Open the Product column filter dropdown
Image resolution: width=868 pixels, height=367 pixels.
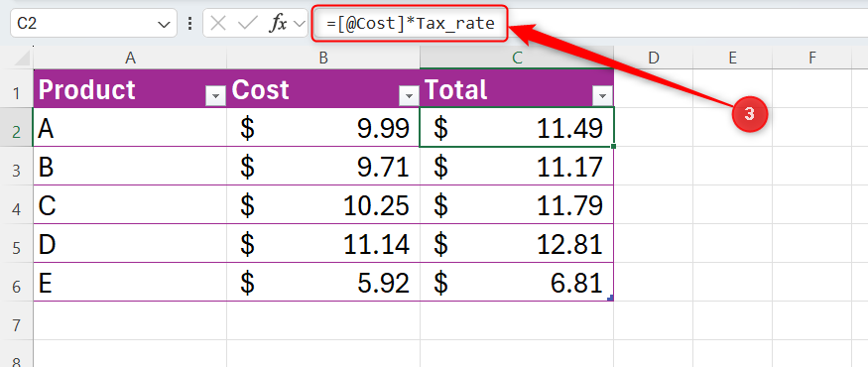(215, 96)
